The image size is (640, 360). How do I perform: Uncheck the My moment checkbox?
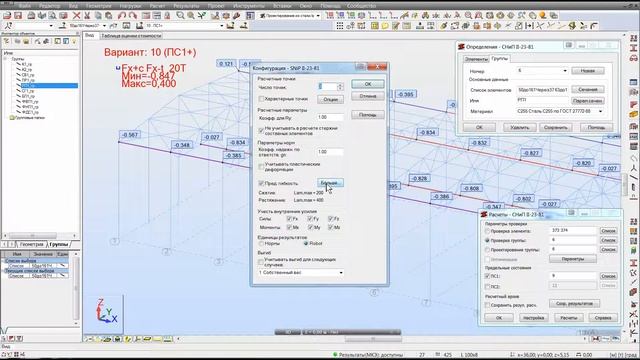coord(310,227)
